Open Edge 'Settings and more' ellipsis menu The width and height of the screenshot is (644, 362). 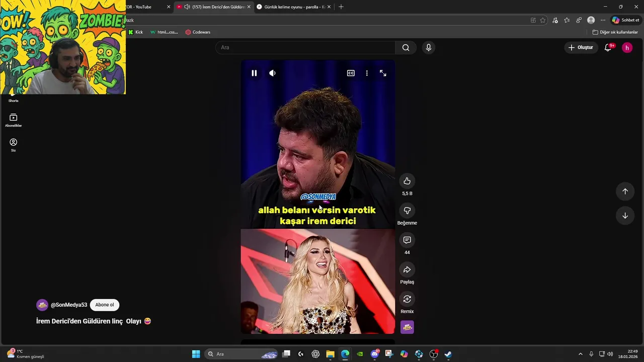pyautogui.click(x=603, y=20)
